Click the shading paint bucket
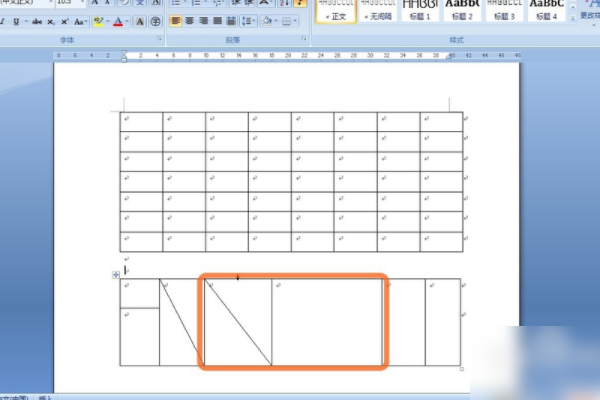Viewport: 600px width, 400px height. pos(267,21)
